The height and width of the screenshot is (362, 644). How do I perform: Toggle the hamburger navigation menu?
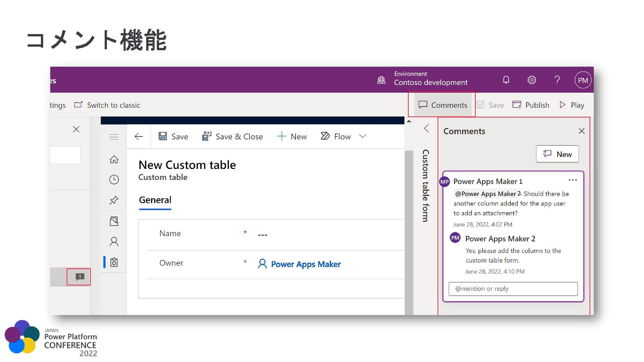coord(114,137)
